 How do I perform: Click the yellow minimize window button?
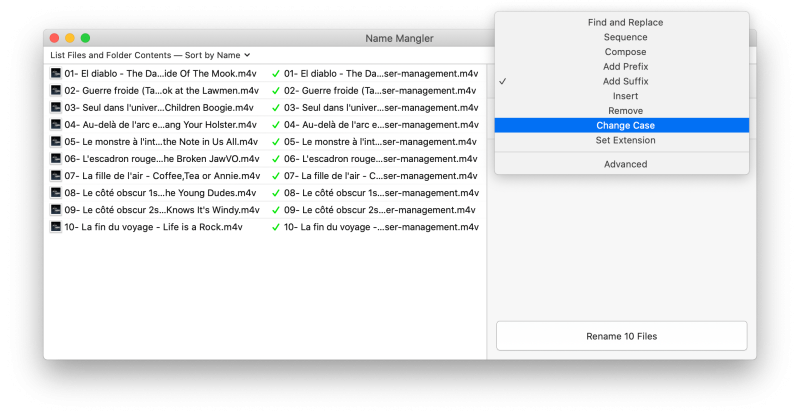[70, 38]
